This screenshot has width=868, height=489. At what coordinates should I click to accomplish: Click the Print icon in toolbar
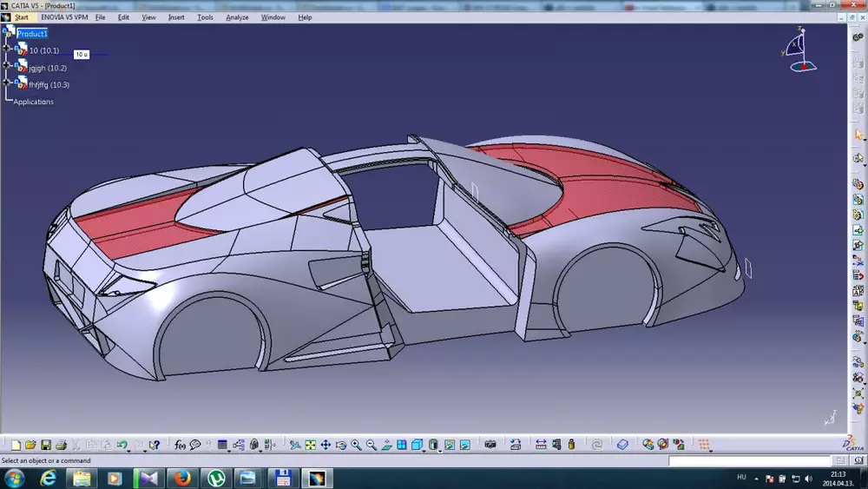pyautogui.click(x=61, y=445)
